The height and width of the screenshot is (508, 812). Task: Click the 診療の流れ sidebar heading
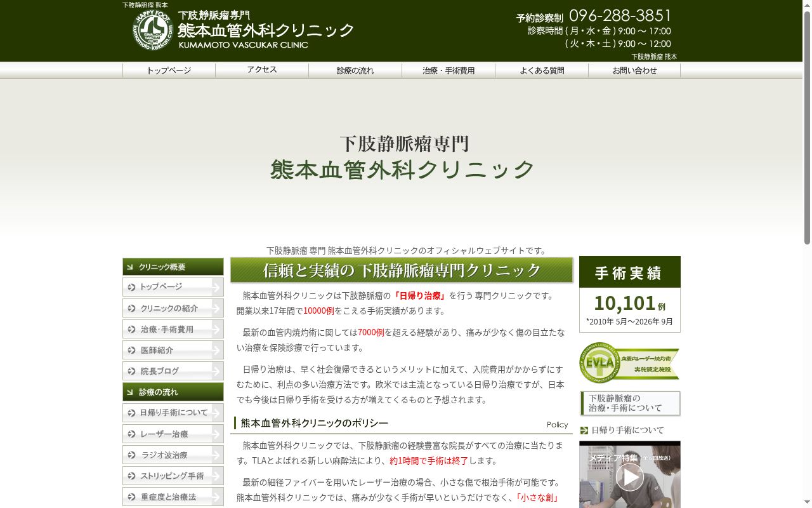pos(173,392)
